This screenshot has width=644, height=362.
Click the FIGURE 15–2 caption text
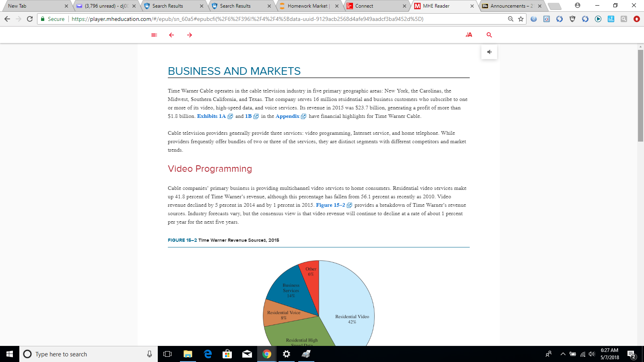[x=223, y=240]
